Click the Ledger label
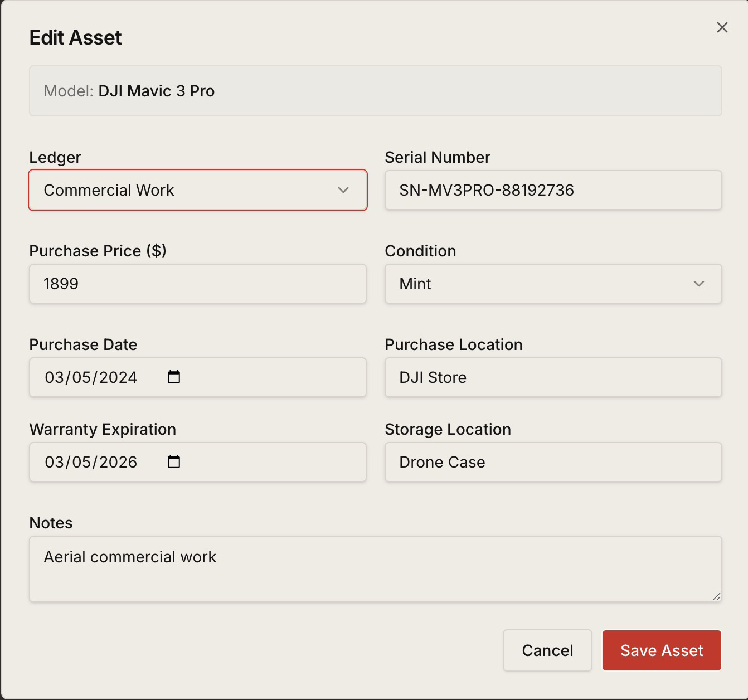This screenshot has width=748, height=700. tap(55, 157)
